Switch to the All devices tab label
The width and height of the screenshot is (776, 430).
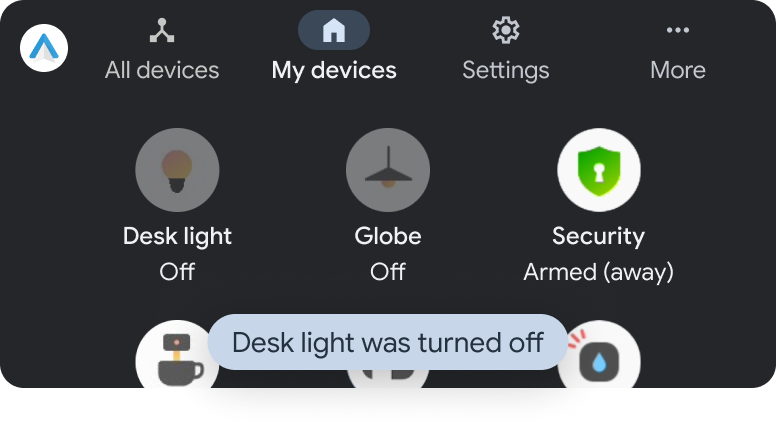coord(162,70)
